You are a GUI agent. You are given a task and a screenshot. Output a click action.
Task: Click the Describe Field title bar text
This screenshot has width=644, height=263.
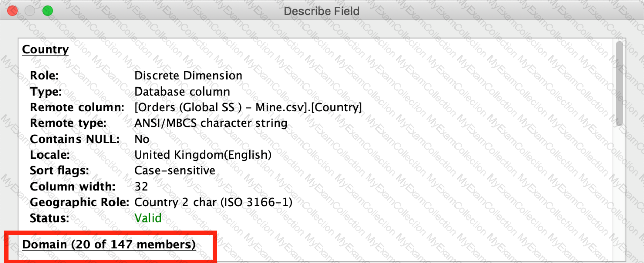[321, 11]
